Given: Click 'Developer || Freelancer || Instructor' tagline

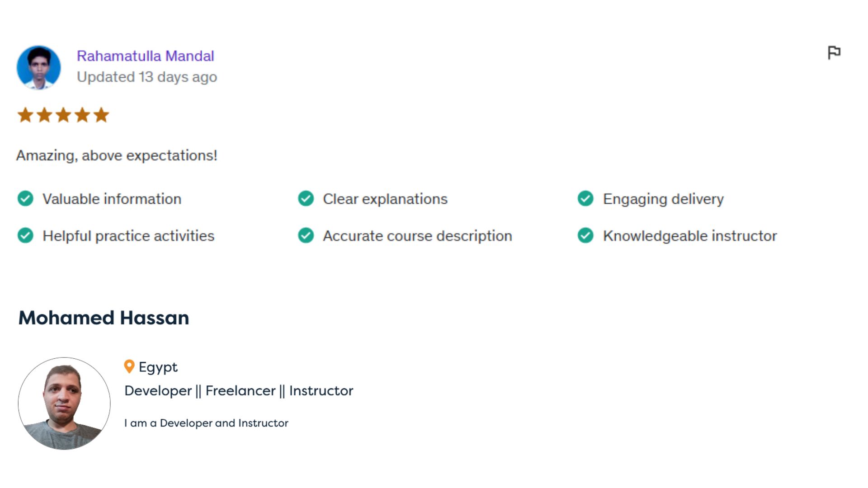Looking at the screenshot, I should [x=239, y=391].
